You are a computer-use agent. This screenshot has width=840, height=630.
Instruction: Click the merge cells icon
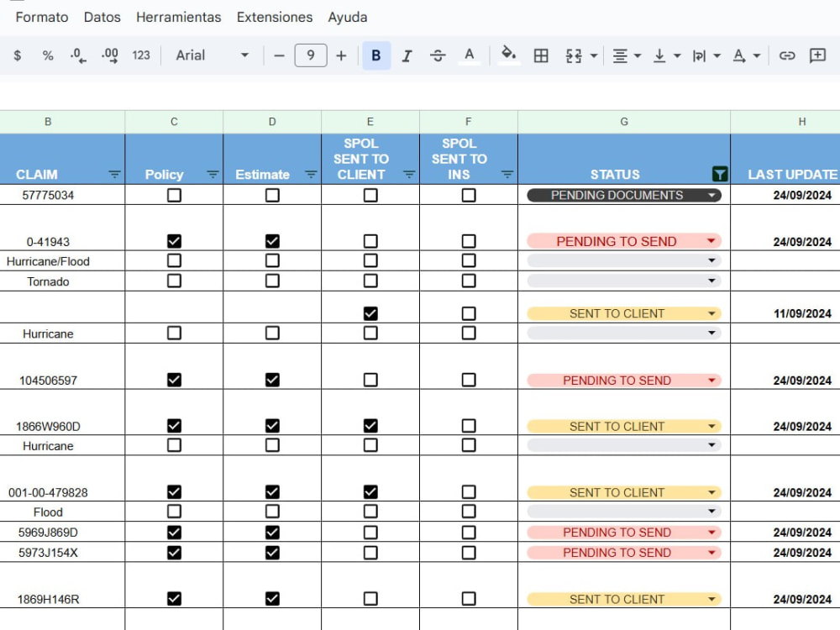tap(574, 55)
